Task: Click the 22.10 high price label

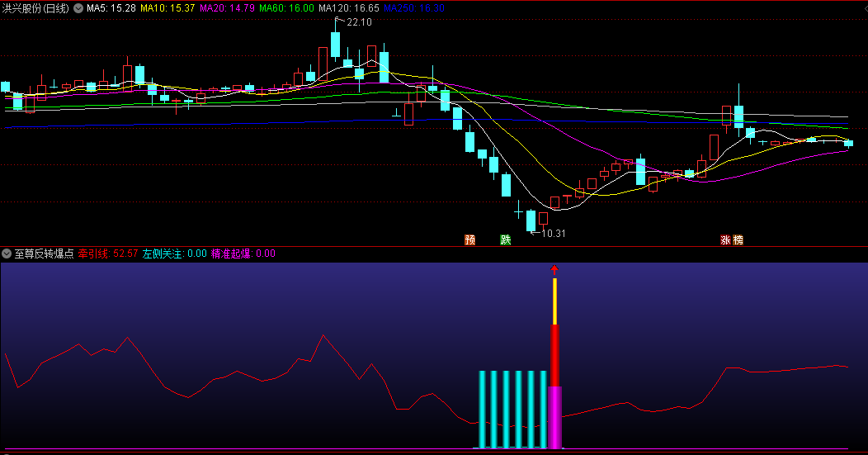Action: (x=359, y=22)
